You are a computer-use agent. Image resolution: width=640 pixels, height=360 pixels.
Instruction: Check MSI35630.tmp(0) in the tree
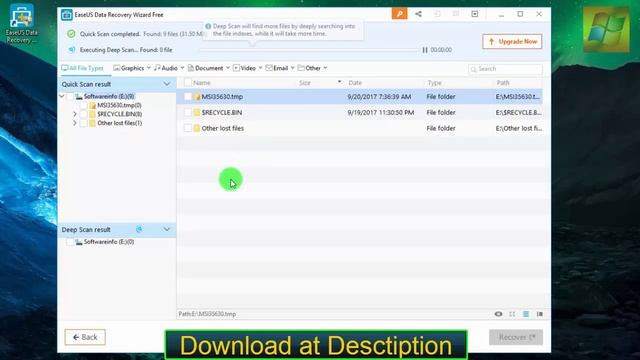(83, 105)
